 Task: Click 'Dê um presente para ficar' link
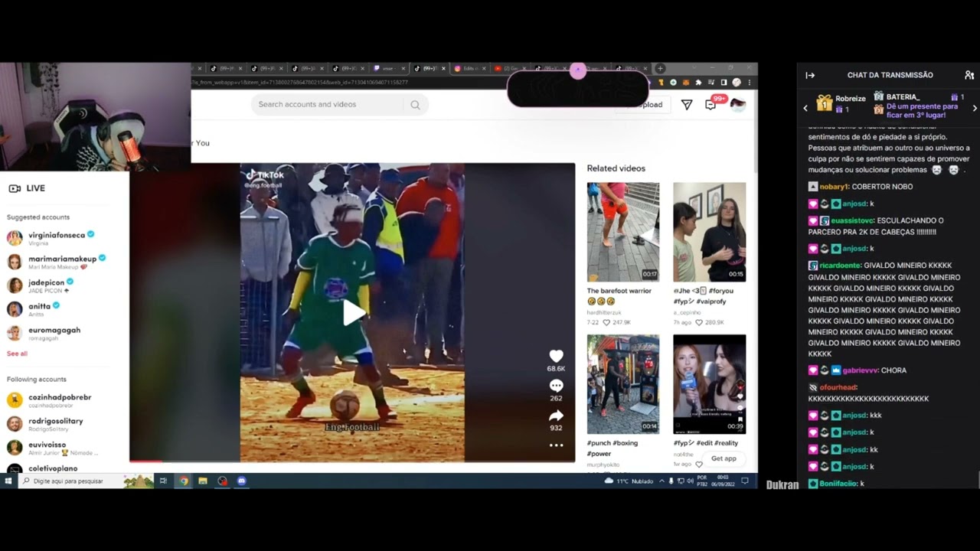pyautogui.click(x=922, y=111)
